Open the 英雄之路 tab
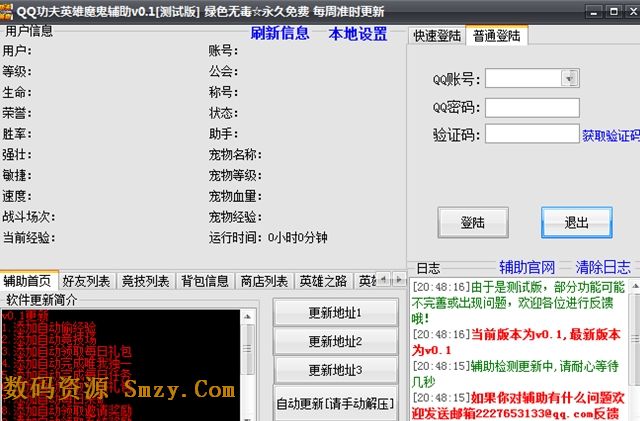 click(323, 281)
